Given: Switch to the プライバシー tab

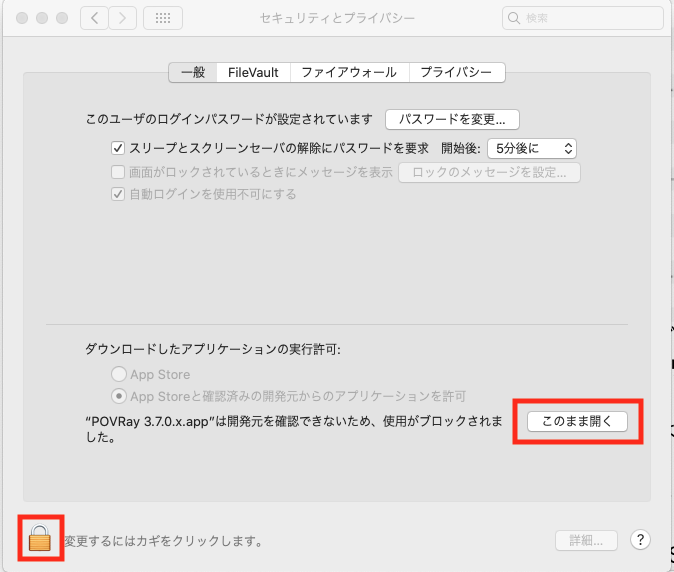Looking at the screenshot, I should (456, 72).
